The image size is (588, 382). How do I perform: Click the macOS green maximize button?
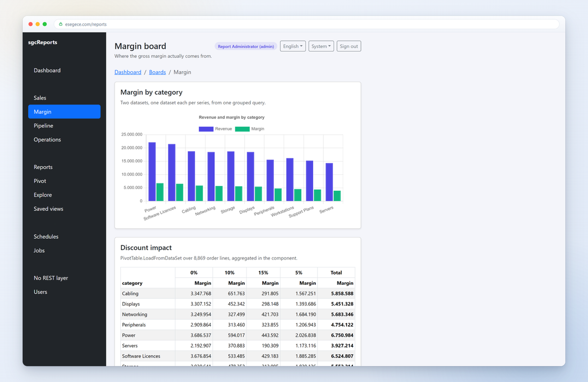(x=44, y=24)
